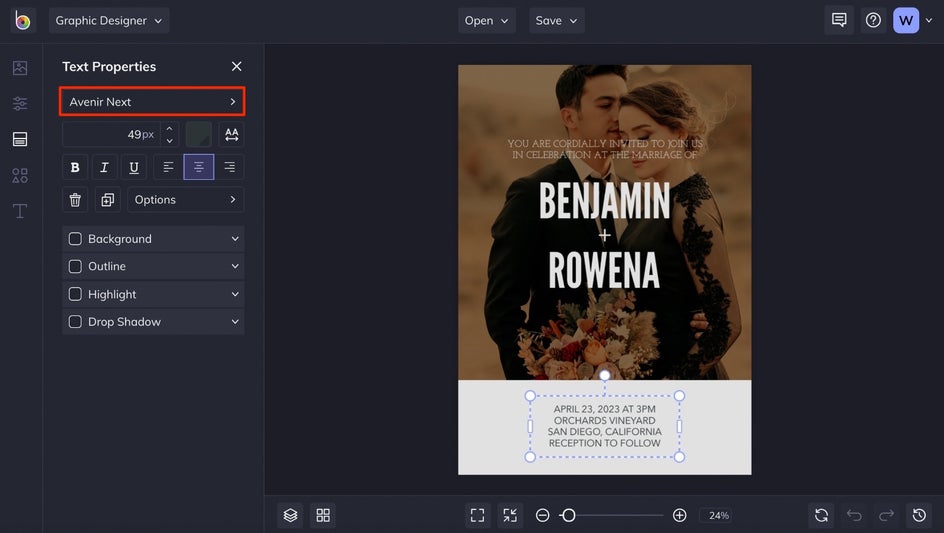This screenshot has height=533, width=944.
Task: Expand the Highlight section chevron
Action: (235, 294)
